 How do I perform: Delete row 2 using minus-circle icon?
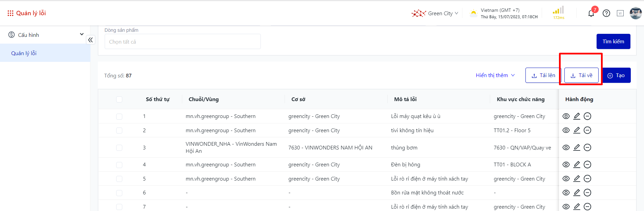pyautogui.click(x=587, y=131)
